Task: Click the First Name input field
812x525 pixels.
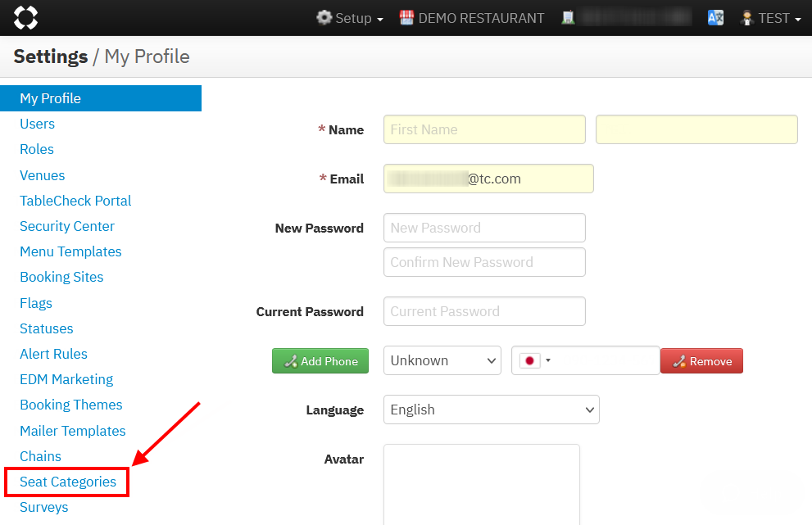Action: [x=484, y=129]
